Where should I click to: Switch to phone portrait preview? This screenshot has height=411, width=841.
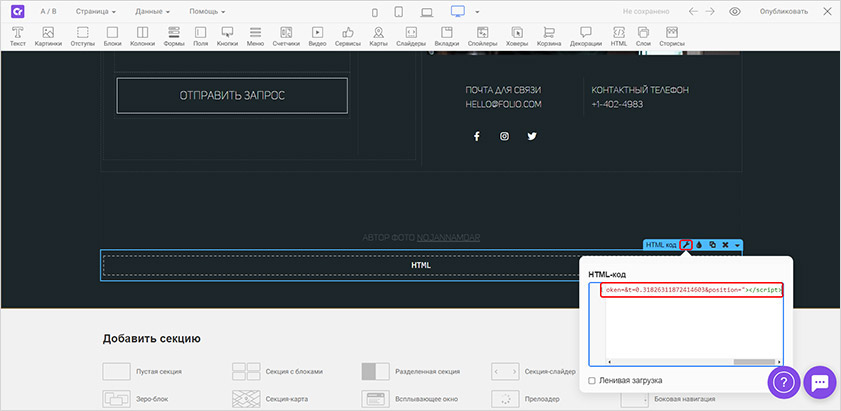click(375, 12)
